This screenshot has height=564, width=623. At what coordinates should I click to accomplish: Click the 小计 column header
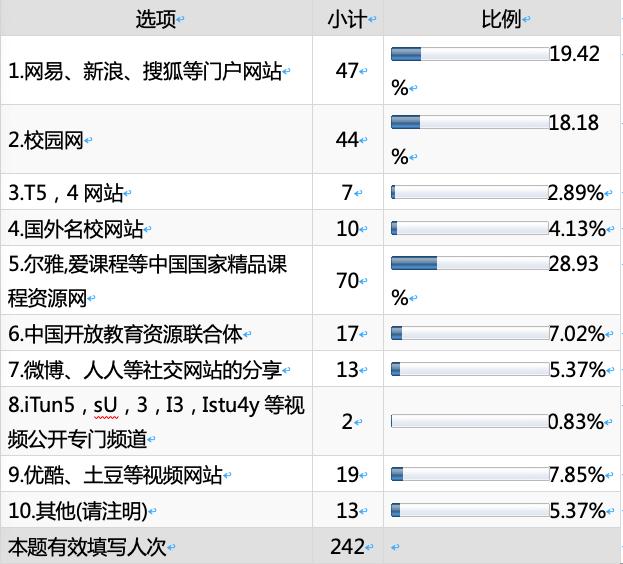[345, 20]
